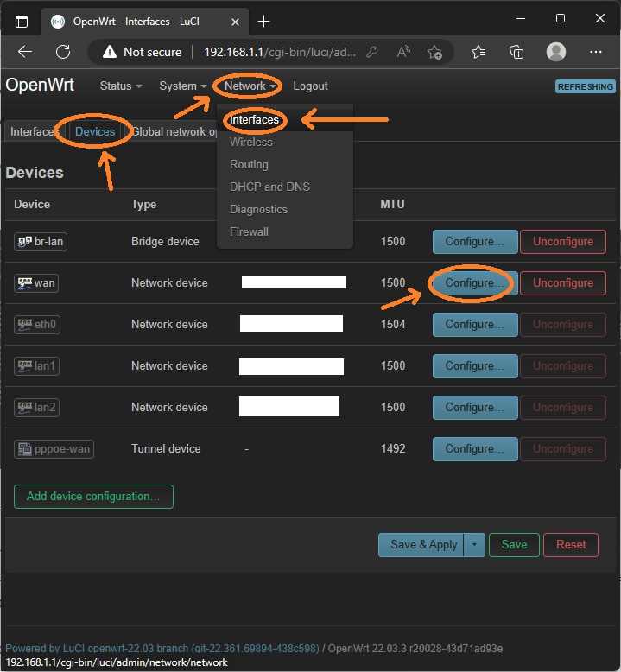Click the lan1 device badge
Screen dimensions: 621x672
37,366
